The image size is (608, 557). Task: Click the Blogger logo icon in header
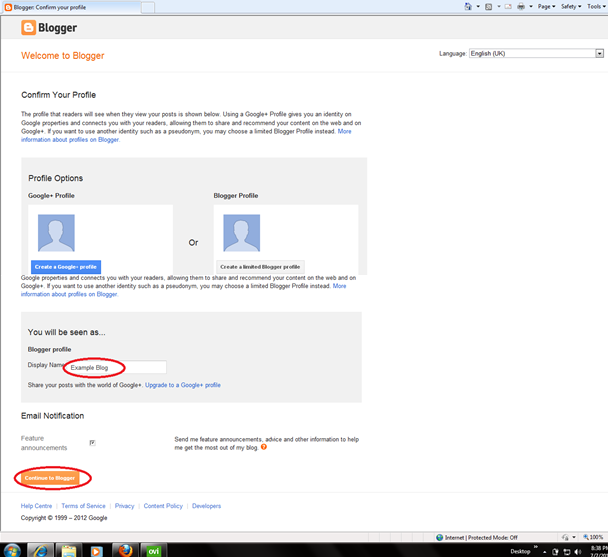[x=28, y=28]
